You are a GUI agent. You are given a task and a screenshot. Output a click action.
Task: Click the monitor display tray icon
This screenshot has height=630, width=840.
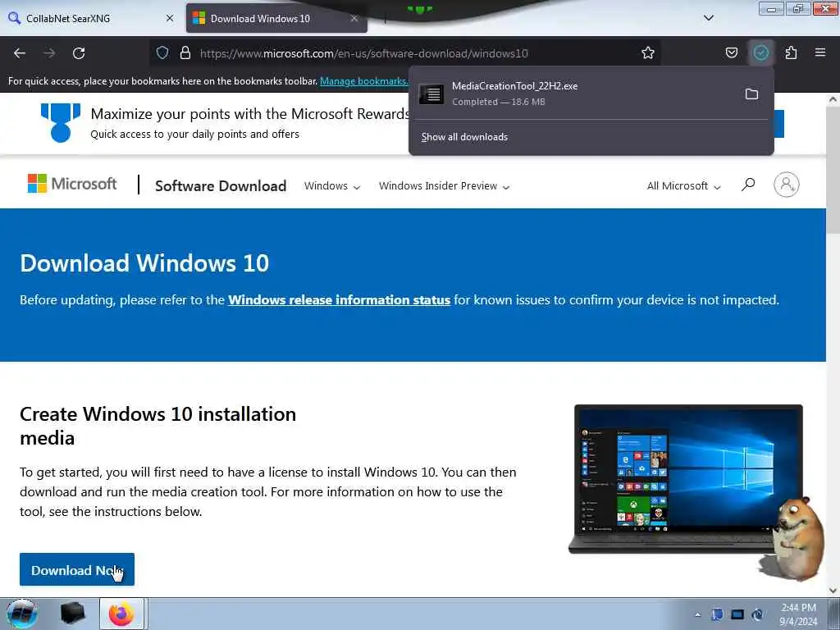pyautogui.click(x=737, y=614)
